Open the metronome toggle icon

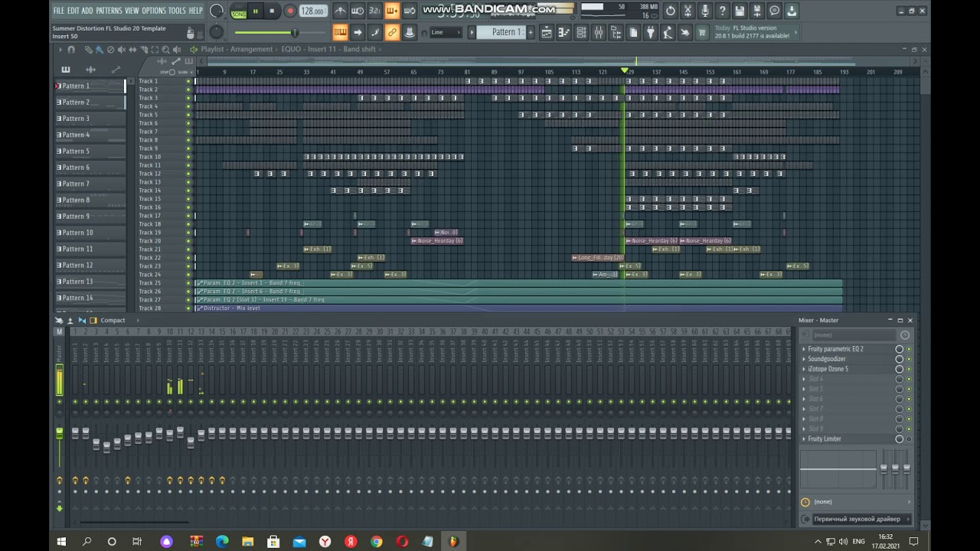click(341, 11)
